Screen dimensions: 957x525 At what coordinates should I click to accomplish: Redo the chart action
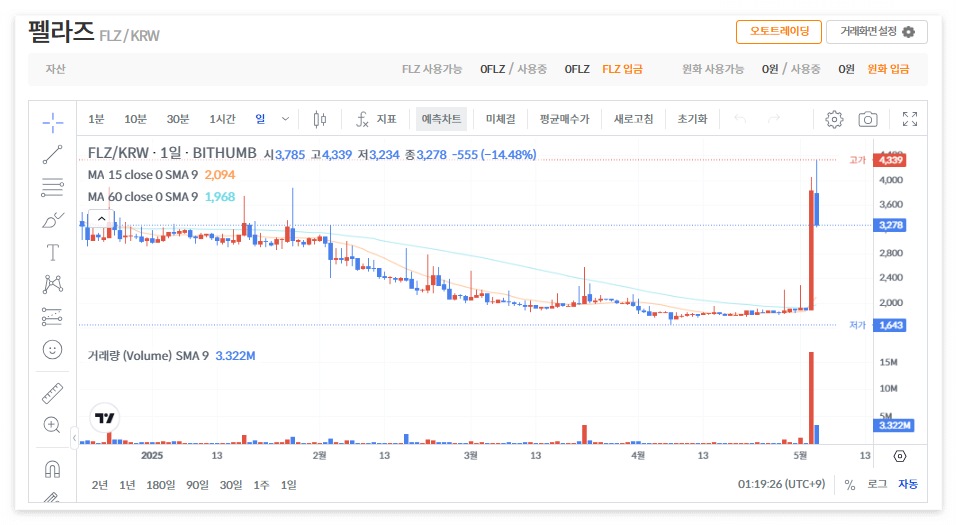[x=774, y=119]
